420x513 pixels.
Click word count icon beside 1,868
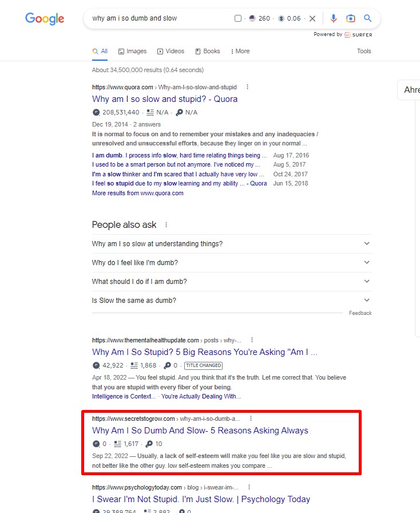coord(134,365)
